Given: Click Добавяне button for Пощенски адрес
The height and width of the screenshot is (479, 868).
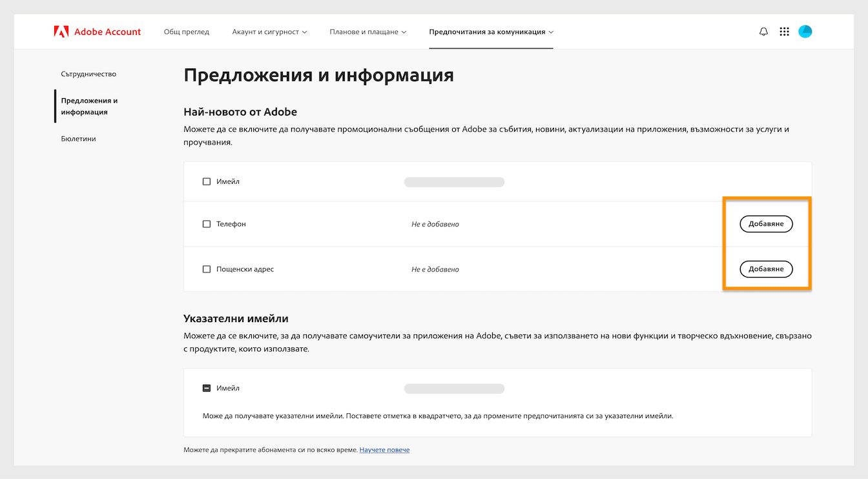Looking at the screenshot, I should tap(766, 269).
